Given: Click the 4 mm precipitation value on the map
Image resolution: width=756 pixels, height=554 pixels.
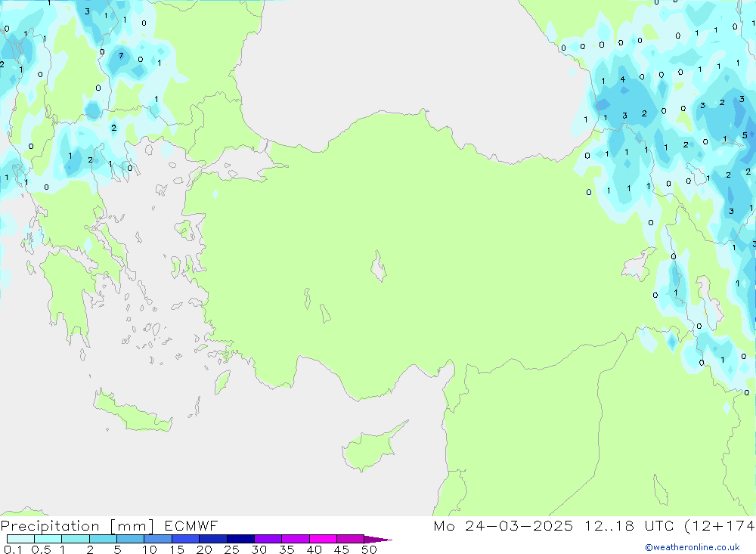Looking at the screenshot, I should pos(623,79).
